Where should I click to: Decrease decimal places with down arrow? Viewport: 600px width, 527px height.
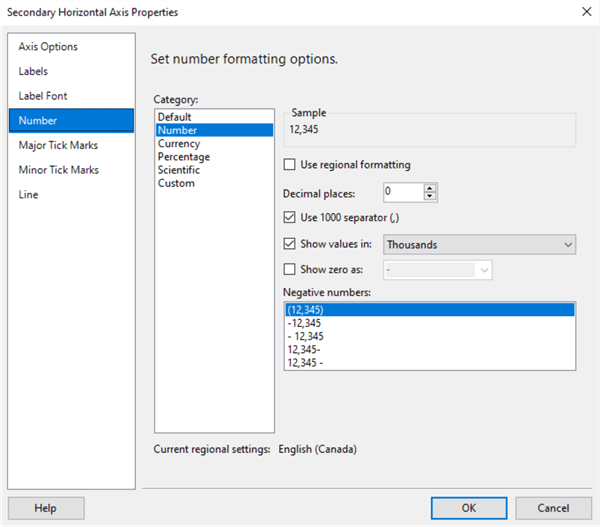pyautogui.click(x=430, y=196)
